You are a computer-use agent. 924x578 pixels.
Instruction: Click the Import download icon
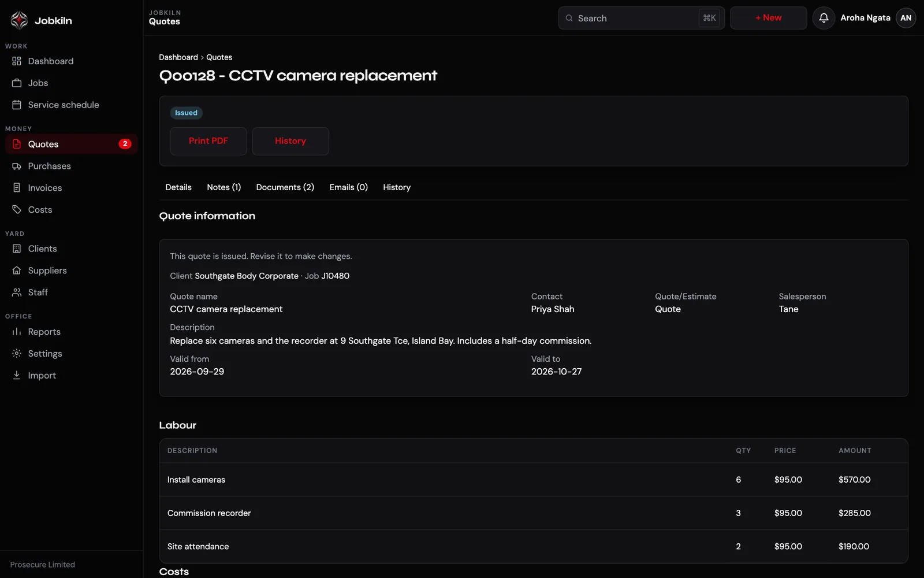click(17, 376)
